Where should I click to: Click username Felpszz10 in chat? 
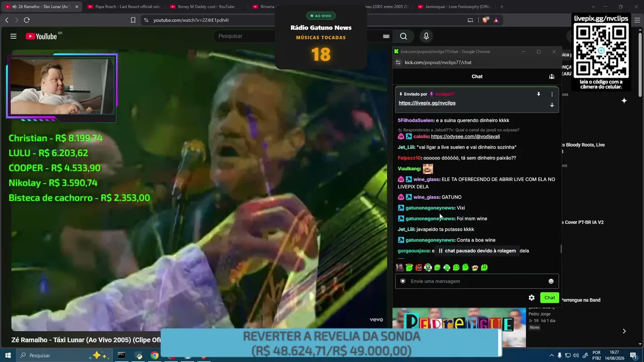(x=409, y=158)
